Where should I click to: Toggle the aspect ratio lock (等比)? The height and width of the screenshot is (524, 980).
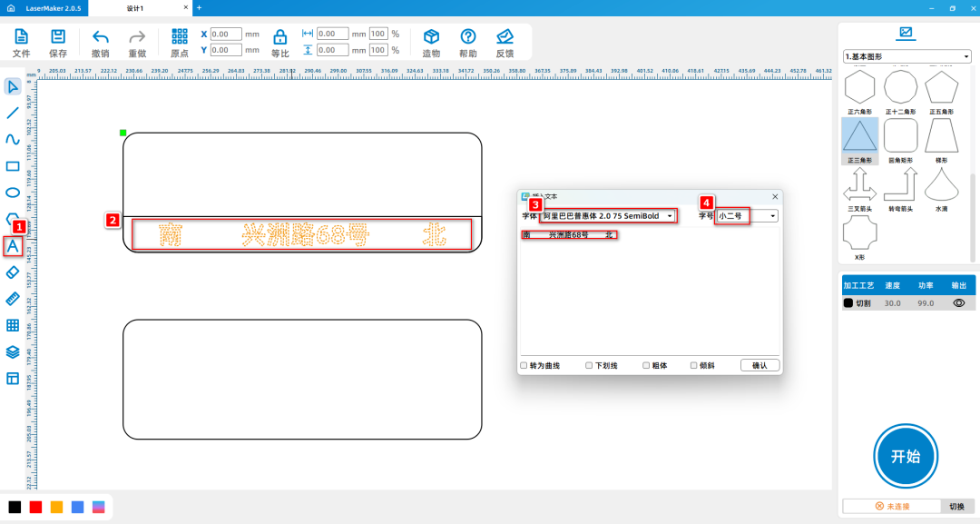[x=280, y=42]
